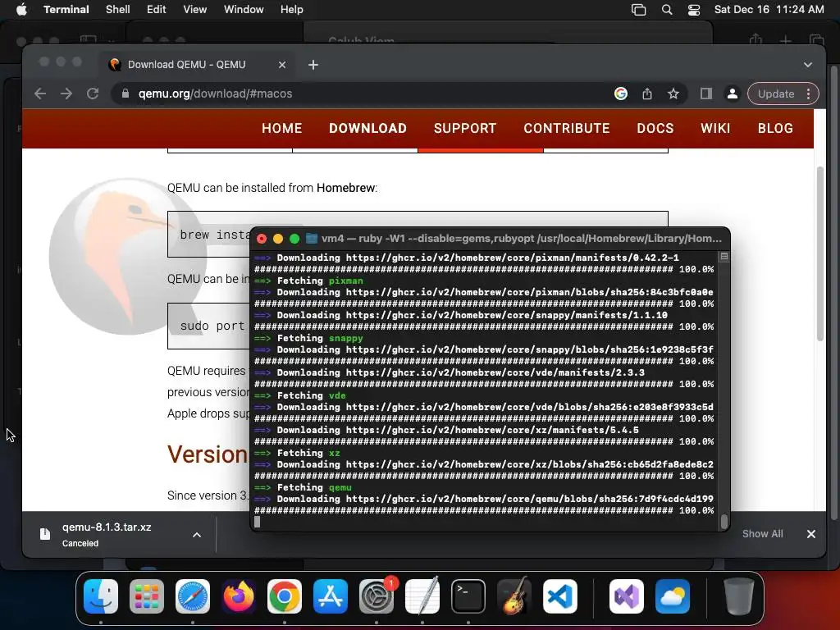Open the View menu
This screenshot has width=840, height=630.
pos(195,10)
